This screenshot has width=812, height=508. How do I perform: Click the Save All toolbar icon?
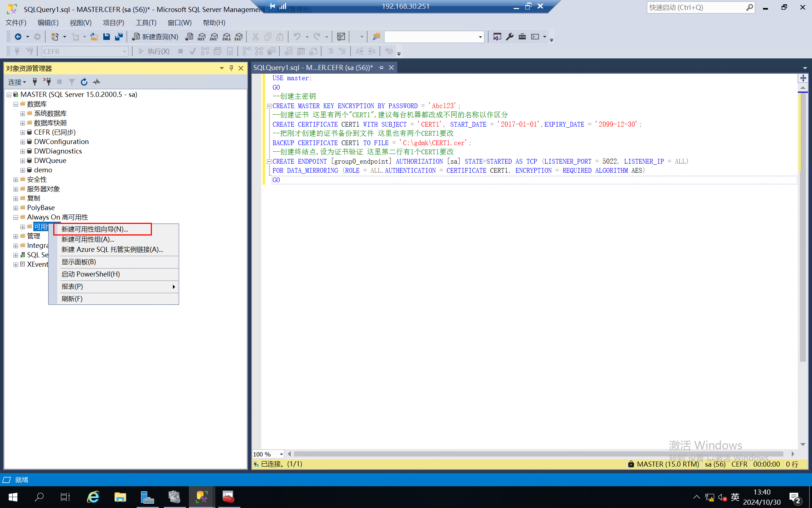119,37
